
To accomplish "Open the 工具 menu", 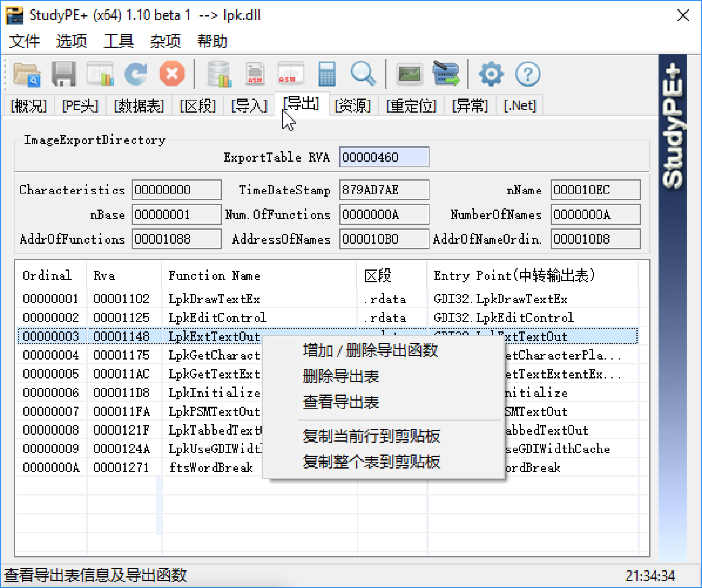I will (118, 41).
